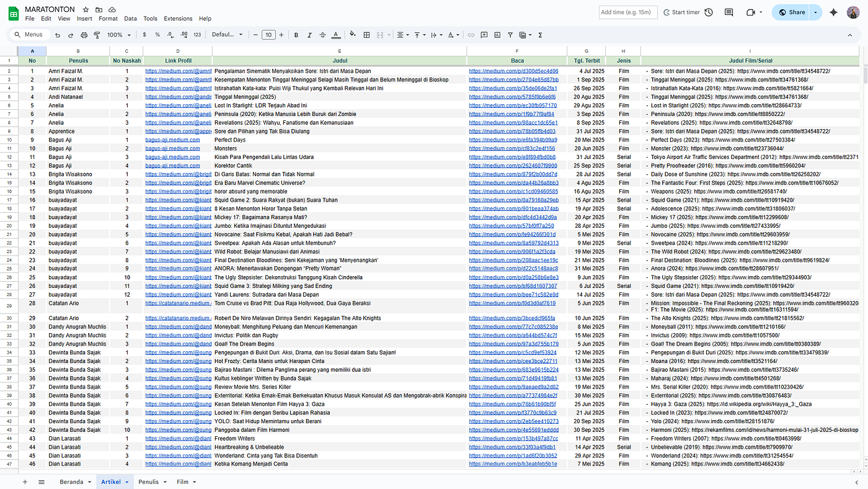
Task: Insert a chart from the toolbar
Action: click(x=497, y=35)
